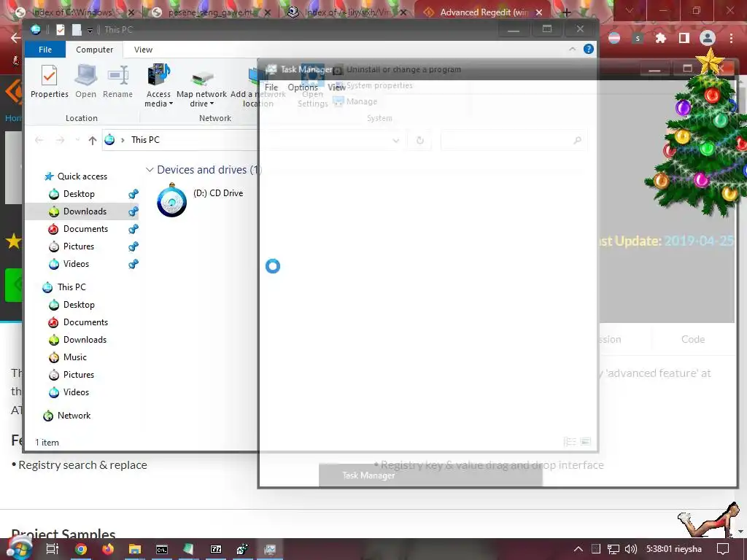Click the Windows Start button
The width and height of the screenshot is (747, 560).
click(19, 548)
